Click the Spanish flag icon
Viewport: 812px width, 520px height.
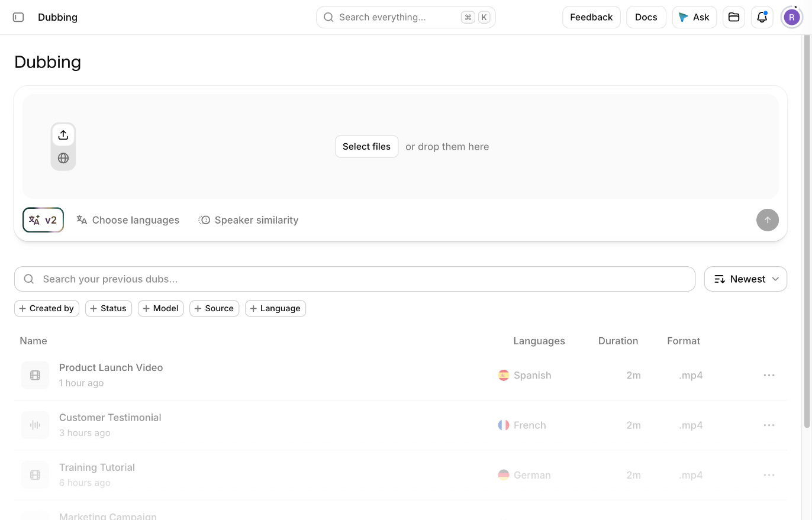(504, 375)
